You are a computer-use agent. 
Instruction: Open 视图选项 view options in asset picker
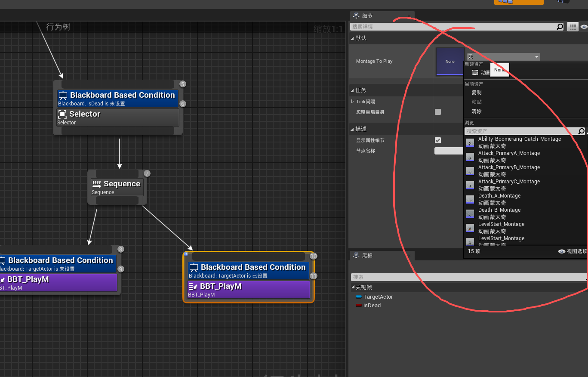click(573, 251)
